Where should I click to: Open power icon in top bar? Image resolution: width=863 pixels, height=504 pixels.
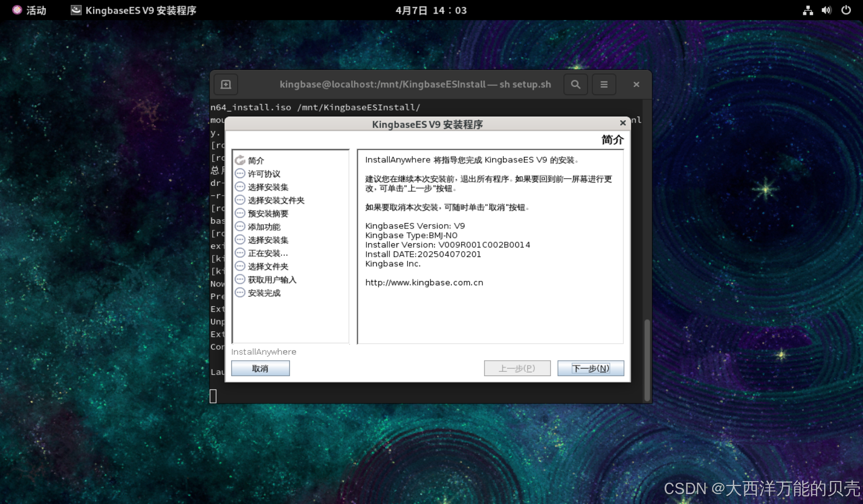[x=846, y=10]
